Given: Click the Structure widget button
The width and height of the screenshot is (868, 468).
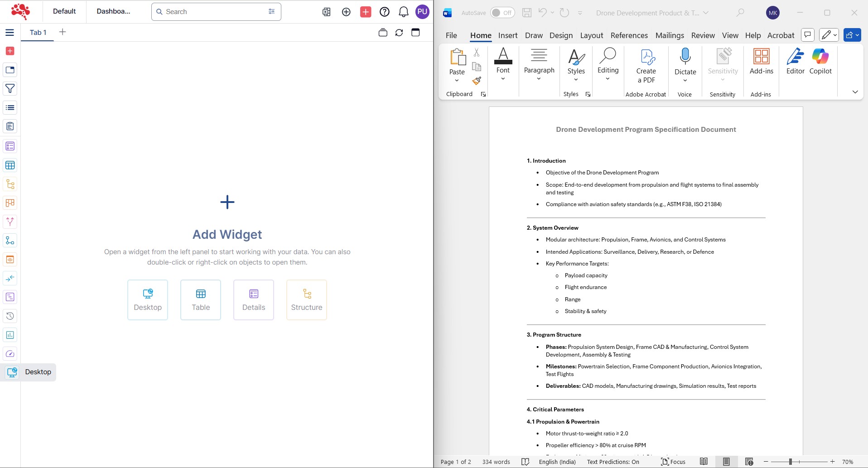Looking at the screenshot, I should [307, 300].
